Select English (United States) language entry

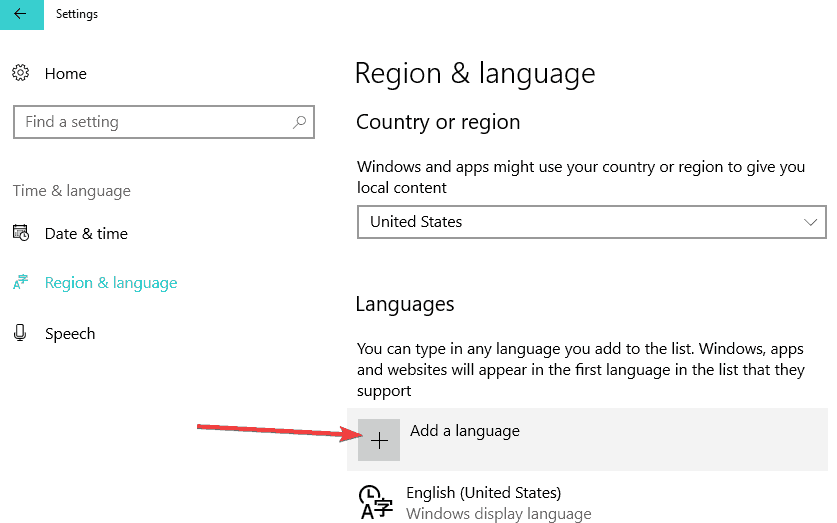(x=483, y=493)
